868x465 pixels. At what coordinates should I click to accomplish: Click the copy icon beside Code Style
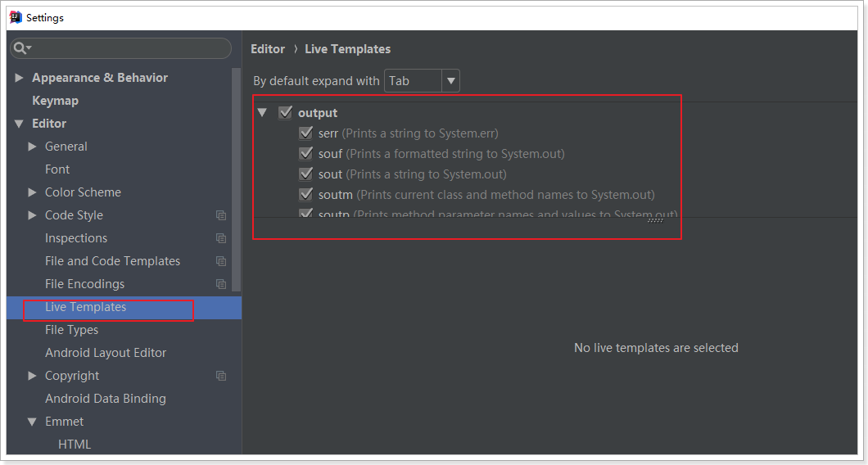221,215
